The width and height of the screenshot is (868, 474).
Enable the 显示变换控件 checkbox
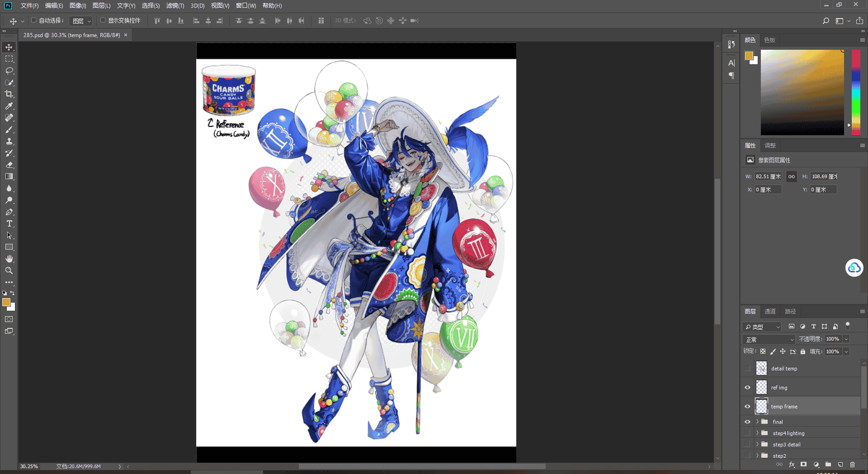pyautogui.click(x=103, y=20)
